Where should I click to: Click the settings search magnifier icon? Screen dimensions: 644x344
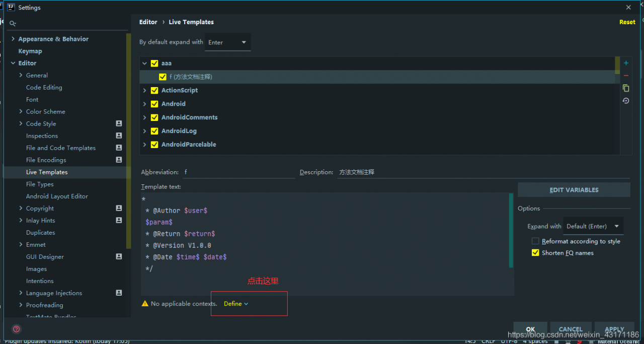coord(13,23)
